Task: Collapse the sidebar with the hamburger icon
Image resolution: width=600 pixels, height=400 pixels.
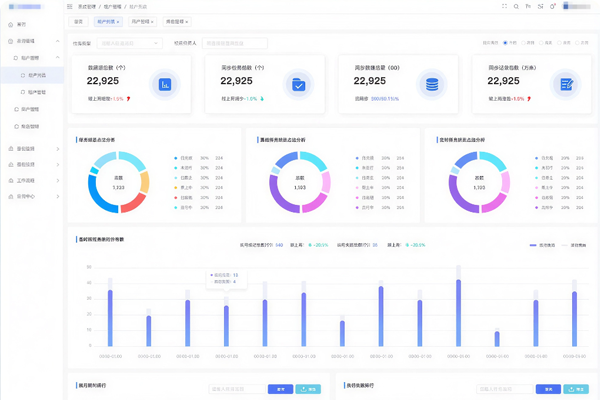Action: (x=69, y=7)
